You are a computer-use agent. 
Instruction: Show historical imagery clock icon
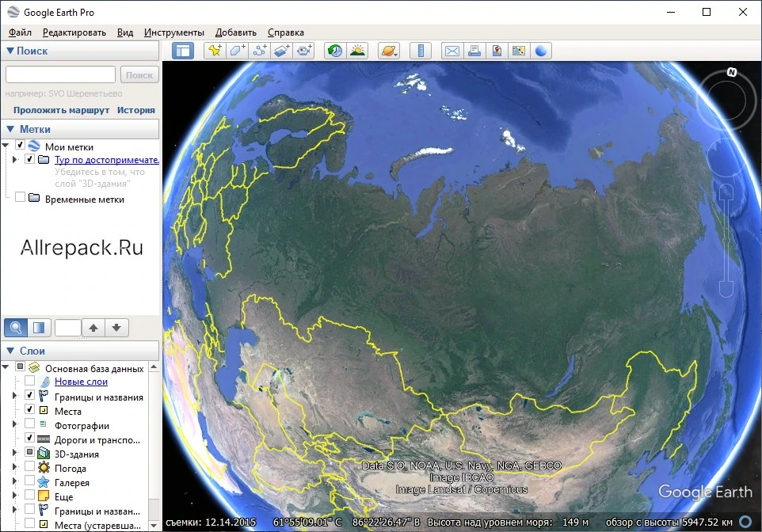[x=335, y=51]
